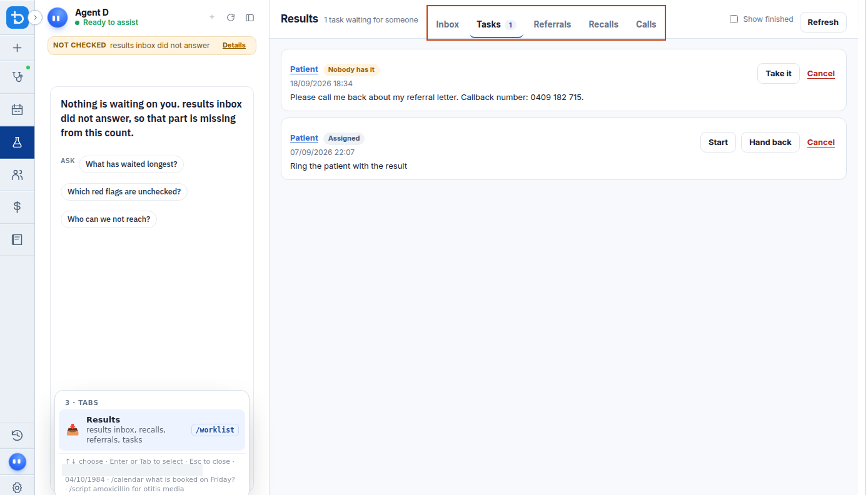Switch to the Recalls tab
Viewport: 868px width, 495px height.
(x=603, y=24)
